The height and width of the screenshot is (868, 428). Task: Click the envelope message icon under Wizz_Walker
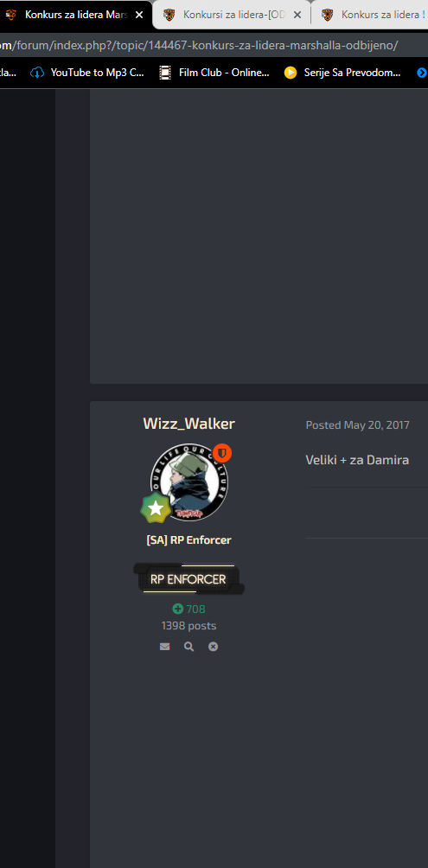coord(164,647)
